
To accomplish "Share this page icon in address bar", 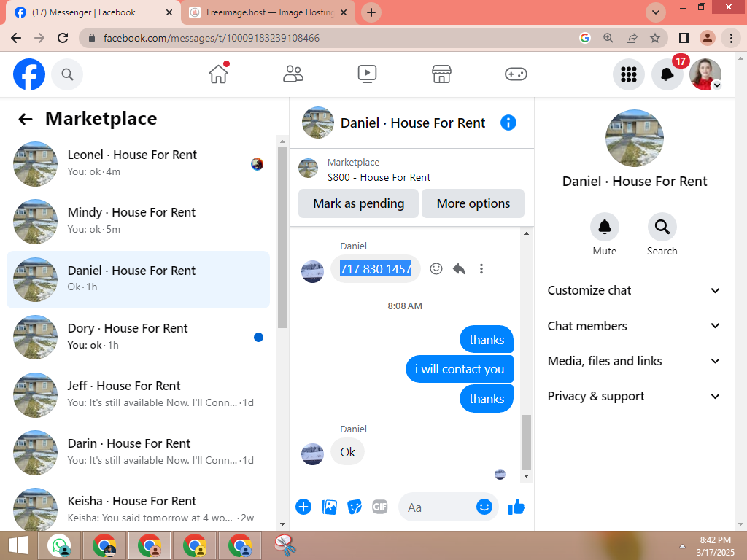I will 632,38.
